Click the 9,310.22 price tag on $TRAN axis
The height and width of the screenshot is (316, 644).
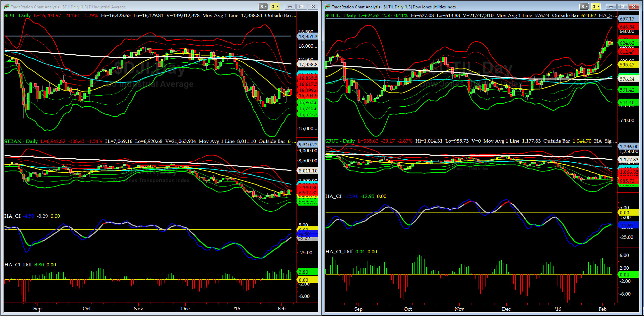(308, 145)
